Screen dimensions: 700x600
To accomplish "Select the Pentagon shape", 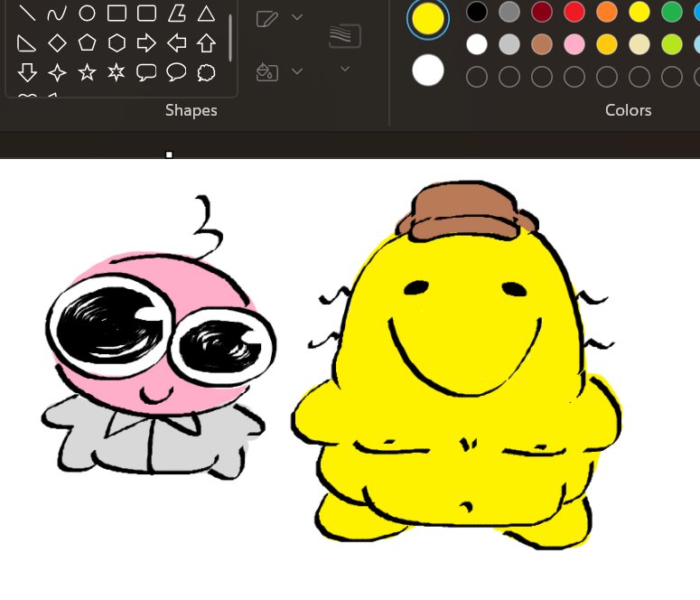I will pyautogui.click(x=87, y=42).
